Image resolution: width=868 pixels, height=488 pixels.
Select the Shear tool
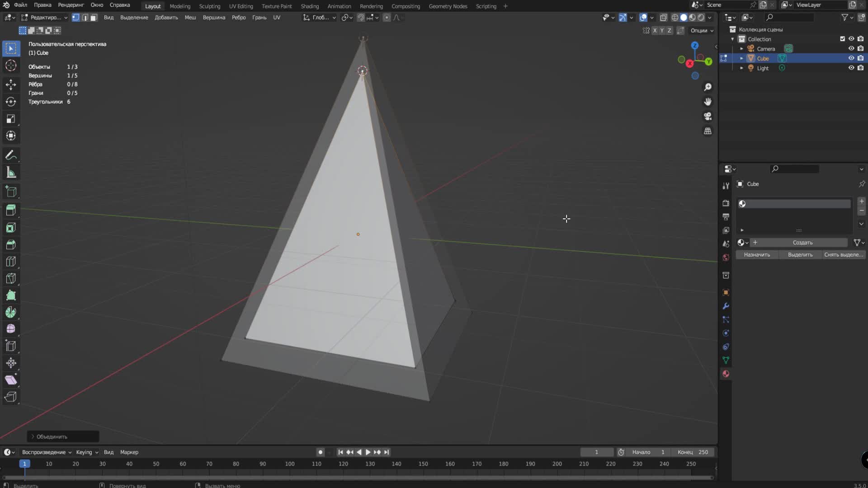[11, 380]
